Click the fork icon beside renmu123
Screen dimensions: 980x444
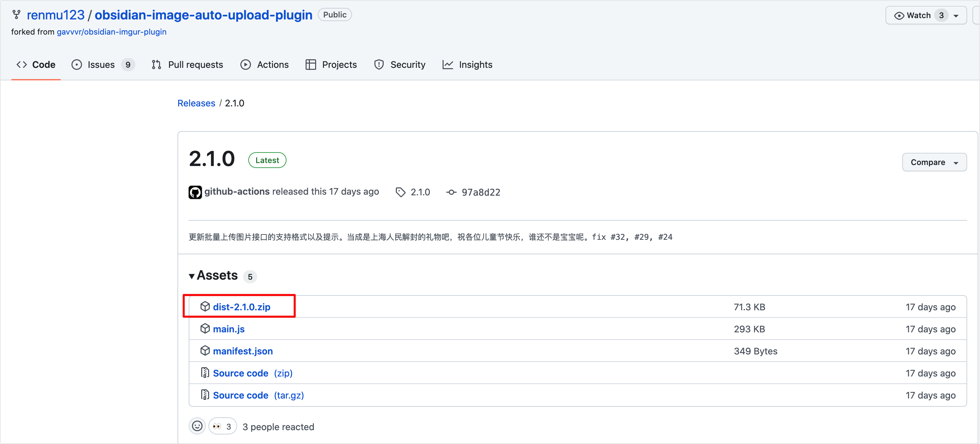click(x=16, y=15)
